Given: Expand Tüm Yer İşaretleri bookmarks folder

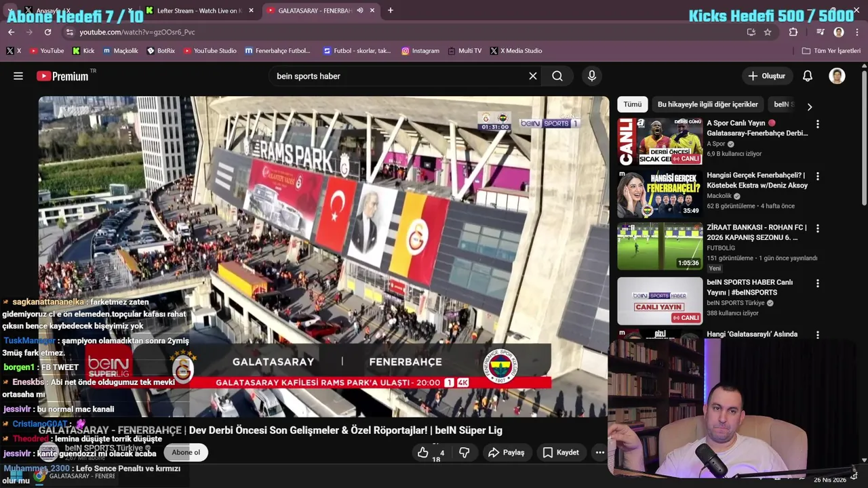Looking at the screenshot, I should pos(831,51).
